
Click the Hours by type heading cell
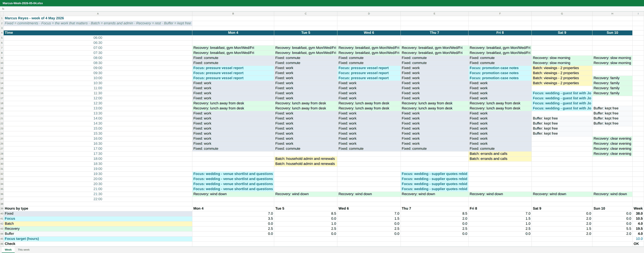click(x=98, y=209)
